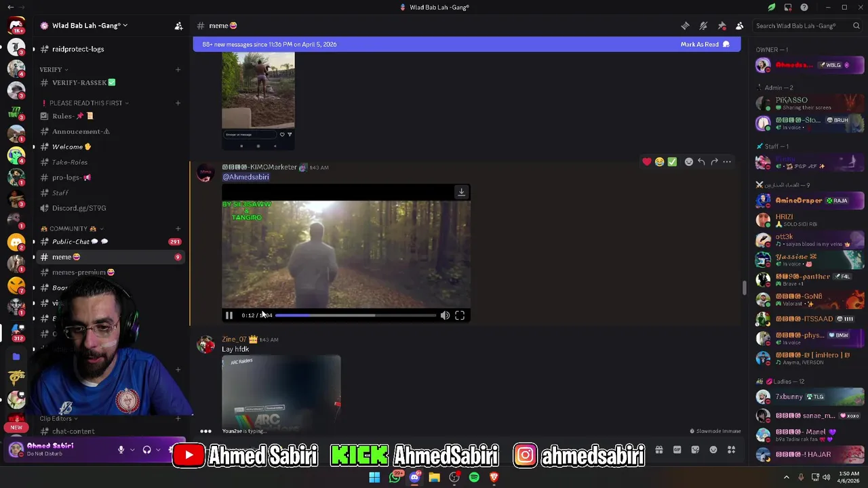Toggle the member list visibility
The width and height of the screenshot is (868, 488).
click(x=740, y=26)
